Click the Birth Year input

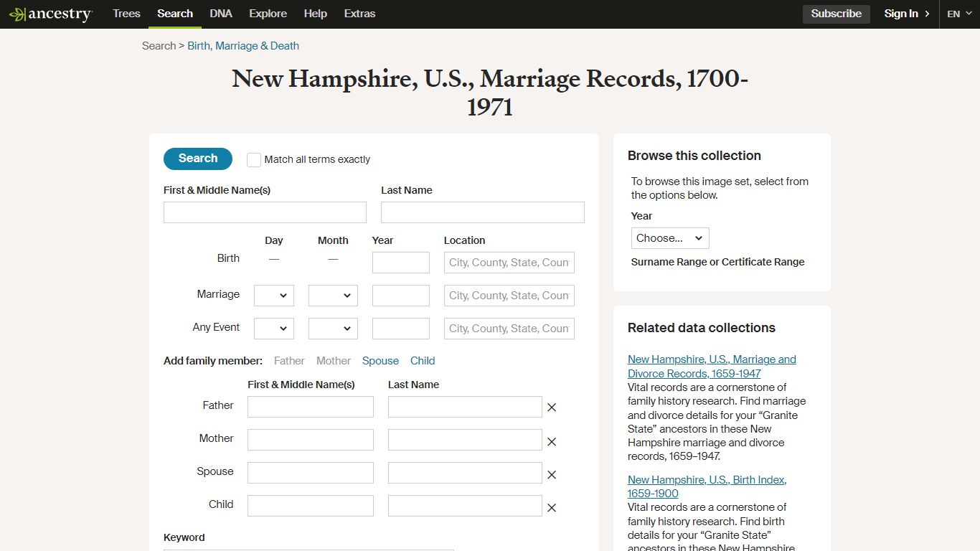pyautogui.click(x=401, y=263)
